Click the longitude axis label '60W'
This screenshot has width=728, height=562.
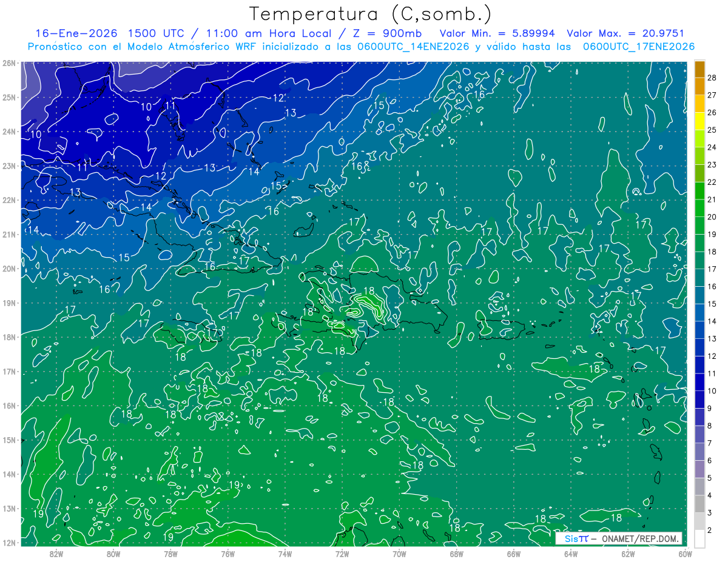(x=685, y=553)
